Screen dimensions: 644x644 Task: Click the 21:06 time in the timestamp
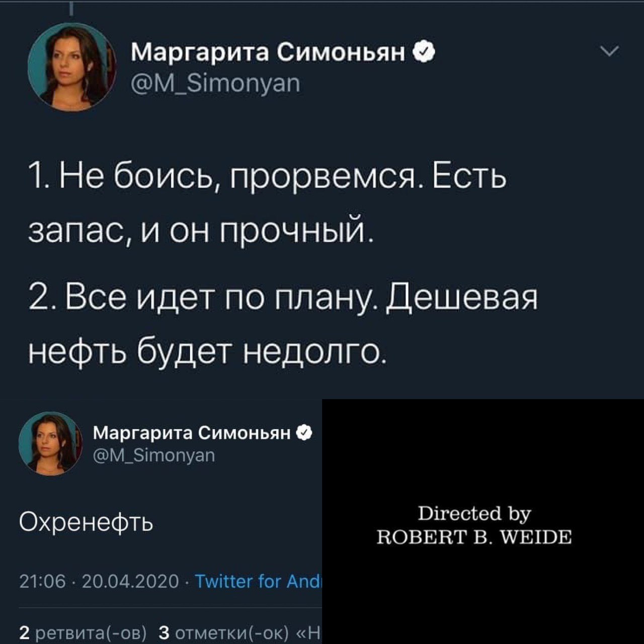[x=42, y=582]
